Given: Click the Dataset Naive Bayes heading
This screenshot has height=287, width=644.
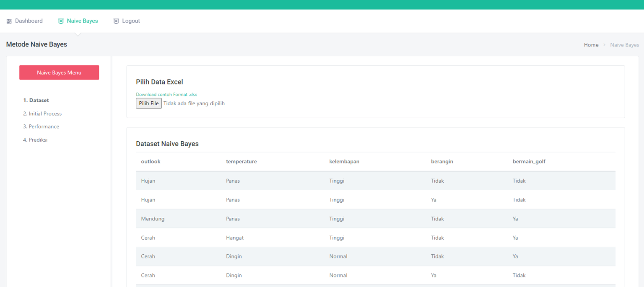Looking at the screenshot, I should tap(167, 144).
